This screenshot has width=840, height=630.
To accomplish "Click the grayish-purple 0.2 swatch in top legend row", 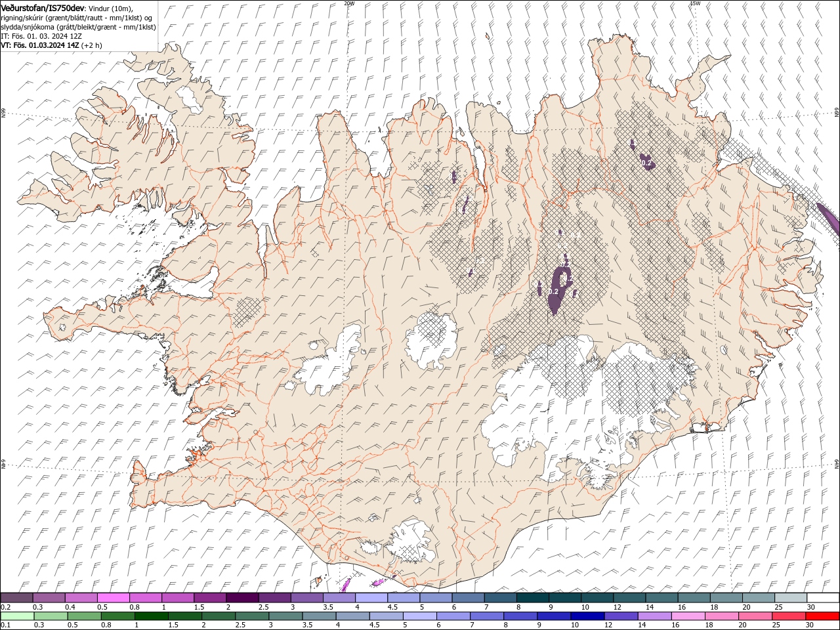I will 17,598.
